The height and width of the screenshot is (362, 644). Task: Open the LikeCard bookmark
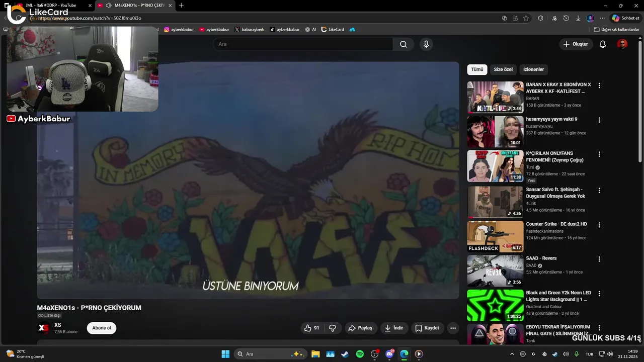pos(333,30)
